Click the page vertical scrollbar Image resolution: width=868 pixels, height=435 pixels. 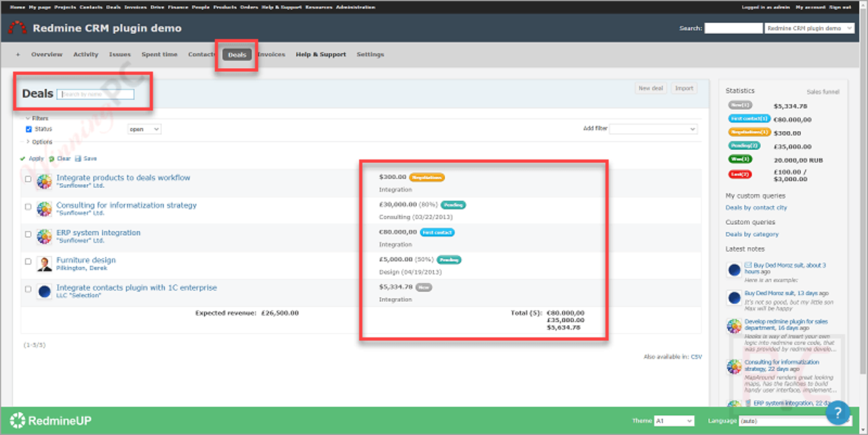click(x=863, y=191)
